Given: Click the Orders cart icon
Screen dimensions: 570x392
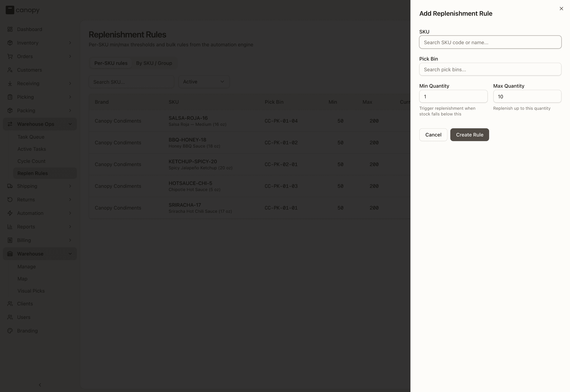Looking at the screenshot, I should (10, 56).
